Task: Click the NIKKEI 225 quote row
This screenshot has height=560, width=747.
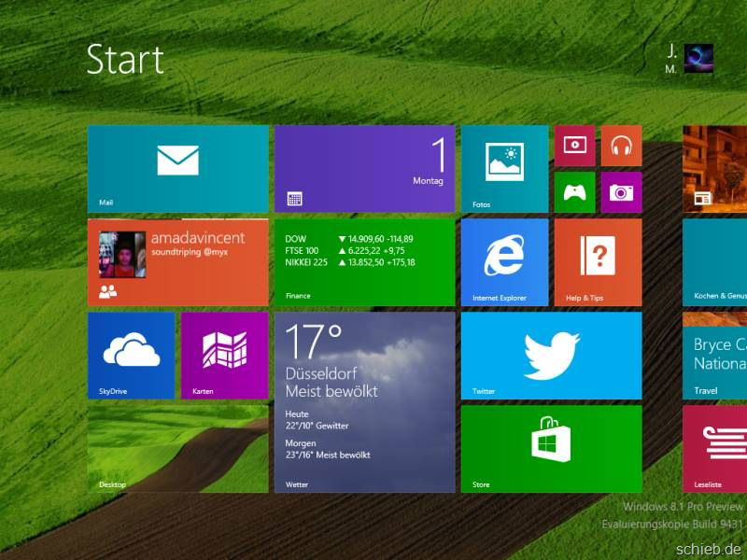Action: point(350,262)
